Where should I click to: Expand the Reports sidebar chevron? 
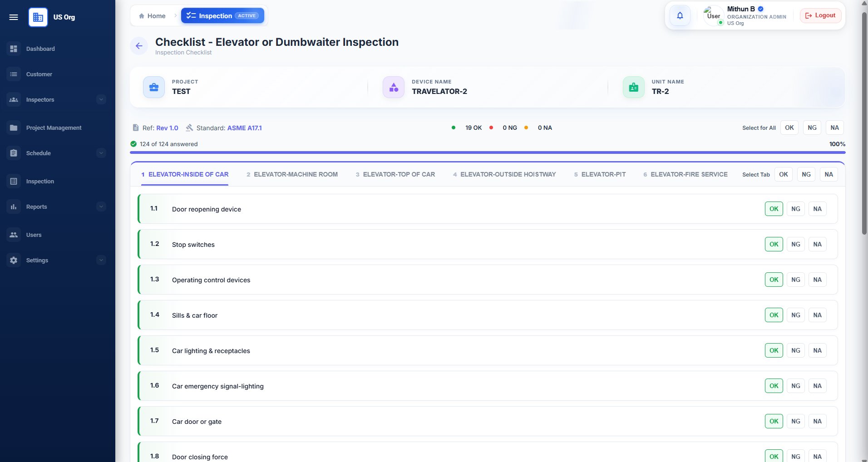click(x=101, y=206)
